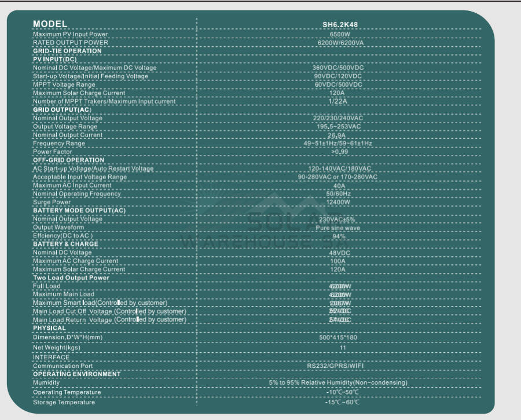521x420 pixels.
Task: Click the Storage Temperature label
Action: pyautogui.click(x=64, y=402)
